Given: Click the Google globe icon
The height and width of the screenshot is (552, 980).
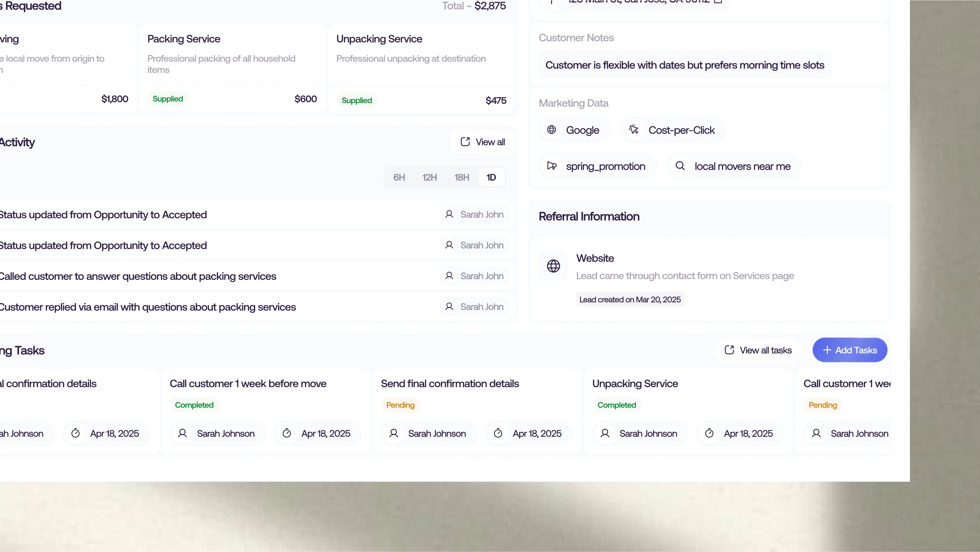Looking at the screenshot, I should [551, 130].
